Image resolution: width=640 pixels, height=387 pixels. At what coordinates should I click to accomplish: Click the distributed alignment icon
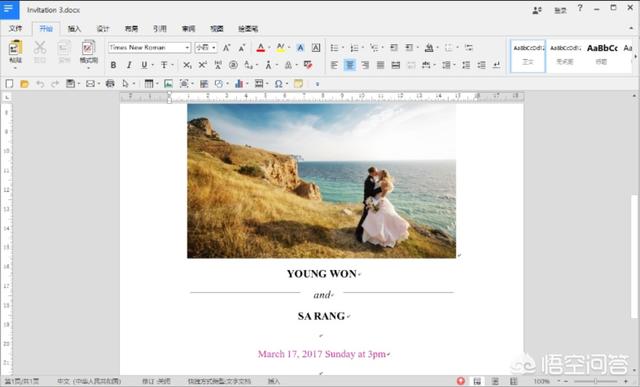(x=396, y=65)
